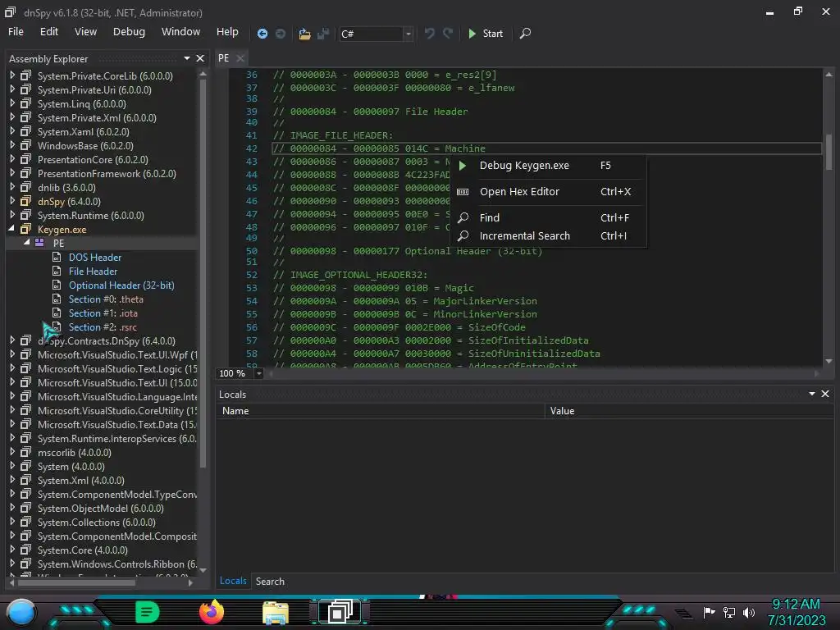
Task: Choose Debug Keygen.exe from context menu
Action: tap(548, 166)
